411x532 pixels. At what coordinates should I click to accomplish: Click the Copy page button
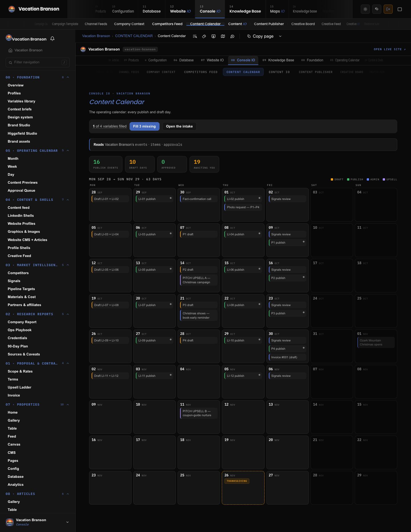tap(260, 36)
